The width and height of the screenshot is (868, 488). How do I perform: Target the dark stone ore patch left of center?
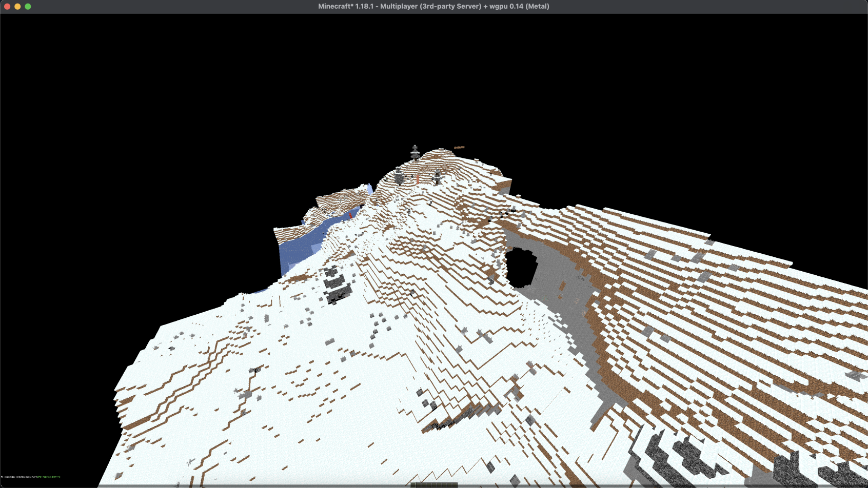tap(335, 284)
